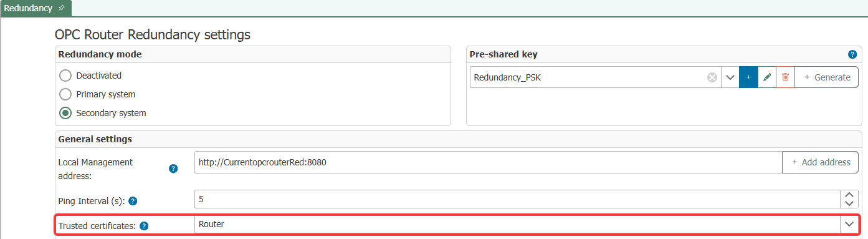
Task: Edit the pre-shared key with the pencil icon
Action: 767,77
